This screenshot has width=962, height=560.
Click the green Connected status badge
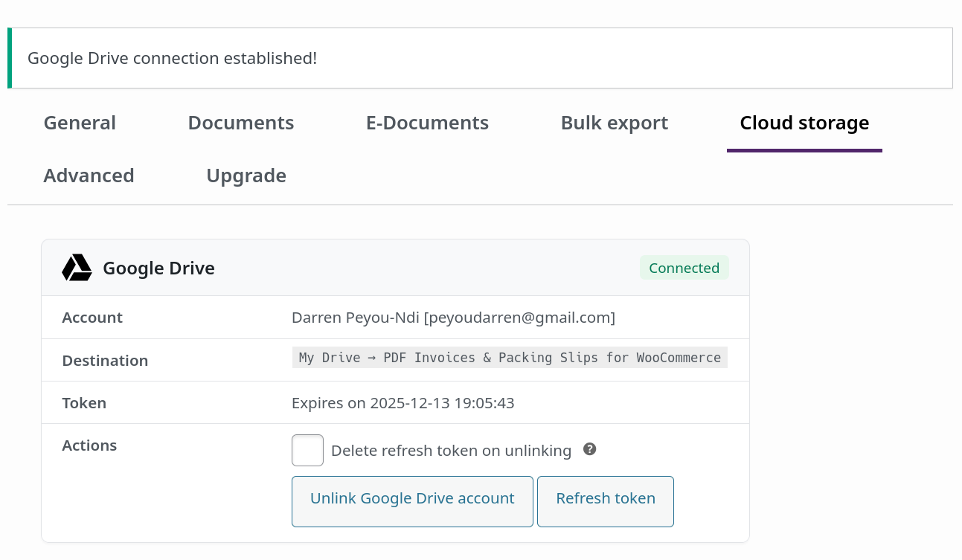(x=684, y=268)
